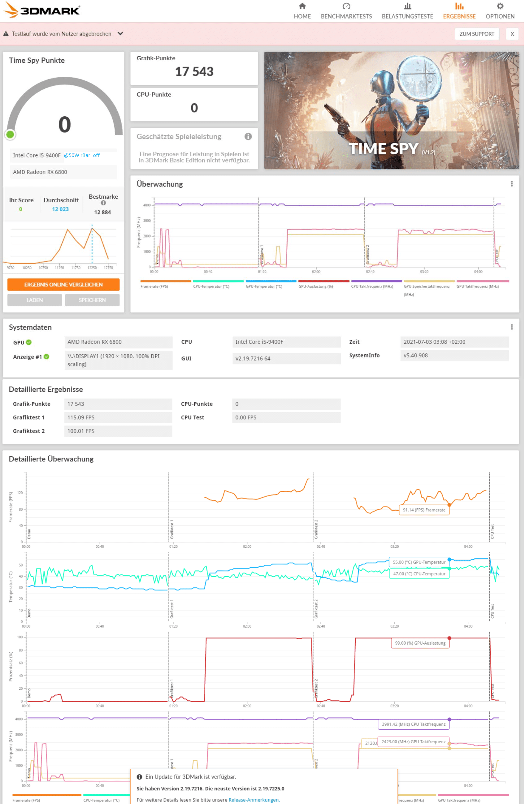Open OPTIONEN settings tab
Viewport: 525px width, 812px height.
tap(501, 11)
